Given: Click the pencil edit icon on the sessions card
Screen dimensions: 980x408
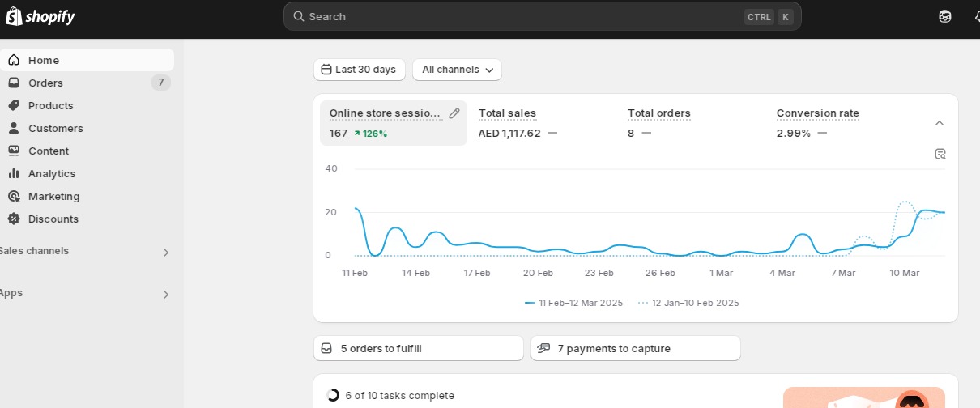Looking at the screenshot, I should (454, 113).
